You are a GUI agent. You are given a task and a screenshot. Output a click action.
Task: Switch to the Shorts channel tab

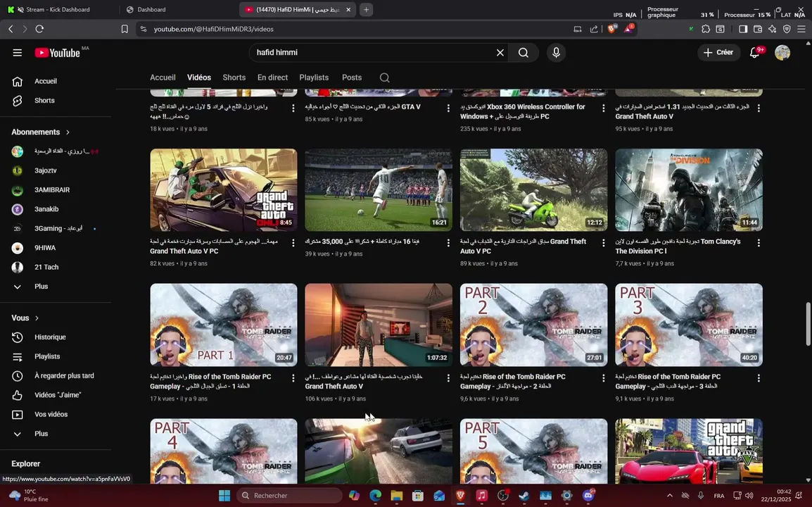point(234,77)
